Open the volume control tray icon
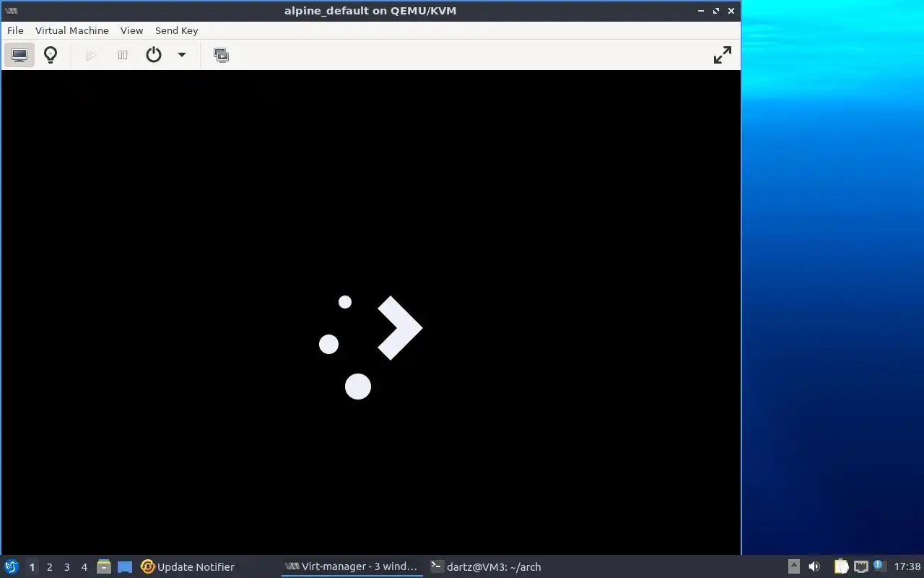This screenshot has width=924, height=578. click(x=814, y=566)
